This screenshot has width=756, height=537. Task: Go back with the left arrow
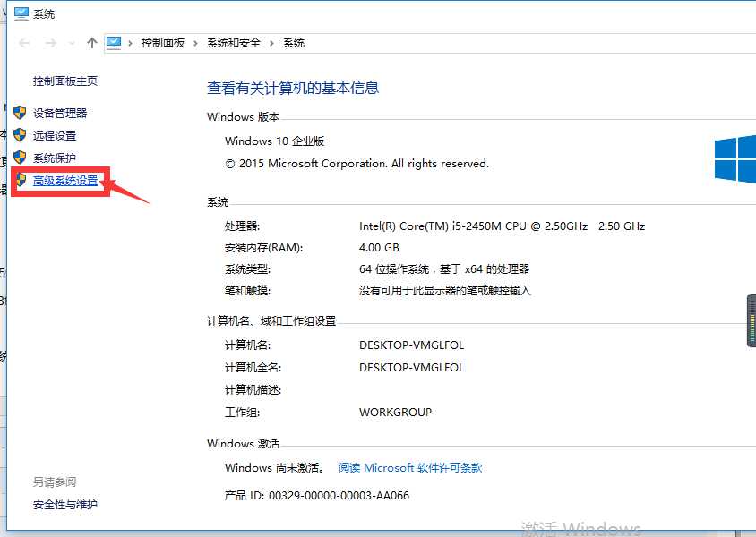24,43
